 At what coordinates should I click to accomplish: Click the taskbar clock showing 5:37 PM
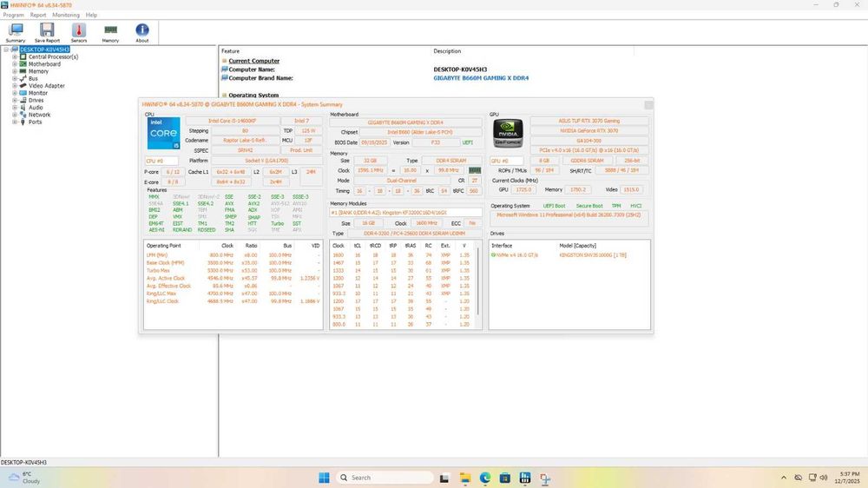(849, 478)
